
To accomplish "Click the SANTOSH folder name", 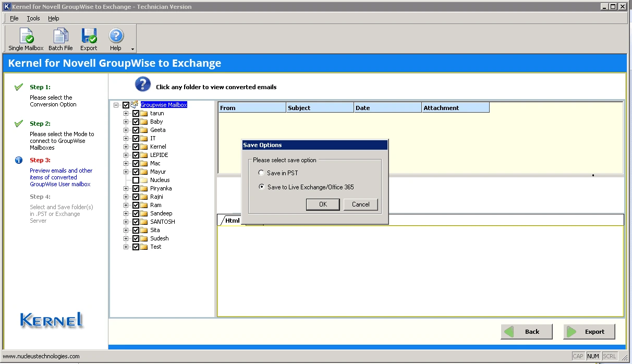I will coord(163,222).
